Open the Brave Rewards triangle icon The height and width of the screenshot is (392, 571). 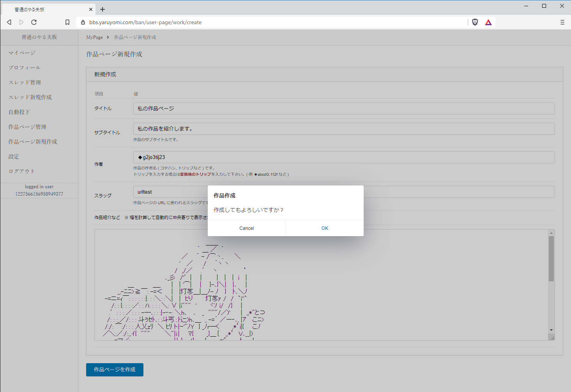pos(488,22)
